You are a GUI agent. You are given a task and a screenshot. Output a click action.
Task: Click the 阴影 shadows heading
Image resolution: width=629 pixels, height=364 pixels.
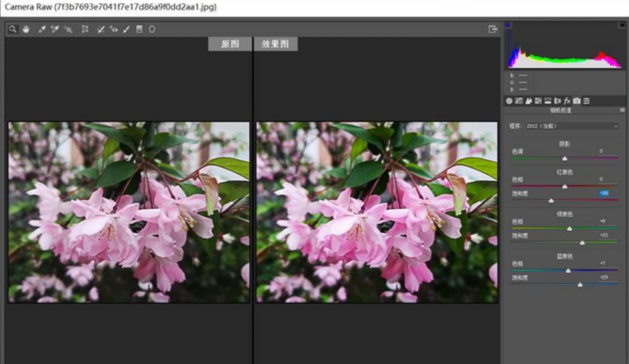(x=565, y=144)
